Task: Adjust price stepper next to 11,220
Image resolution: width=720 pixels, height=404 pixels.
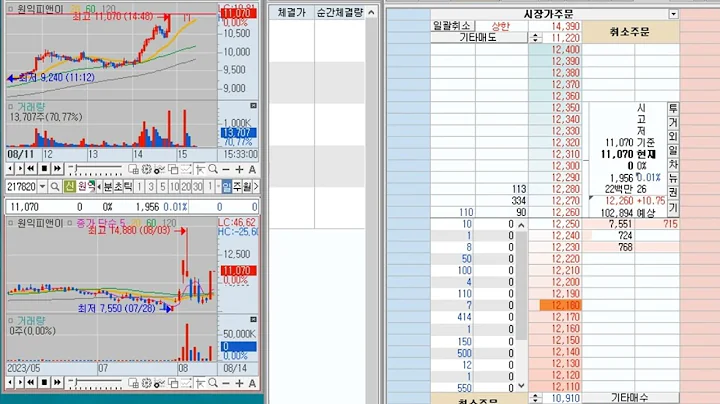Action: [535, 38]
